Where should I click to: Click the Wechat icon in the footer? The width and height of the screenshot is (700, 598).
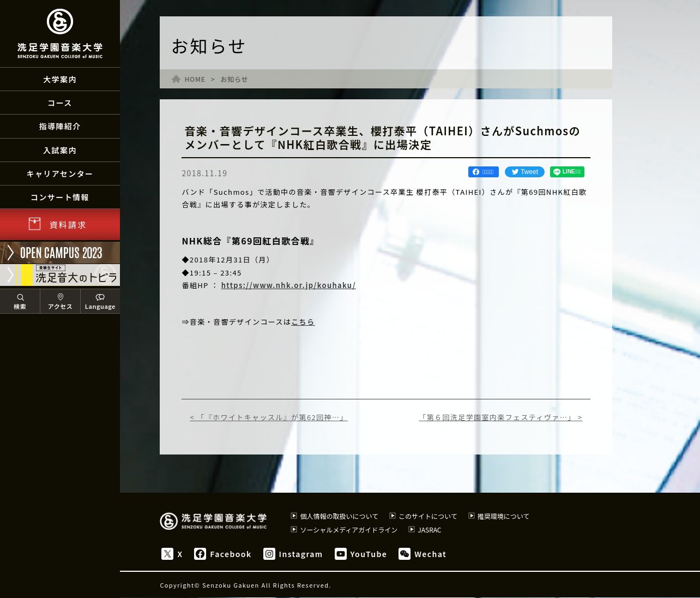405,554
